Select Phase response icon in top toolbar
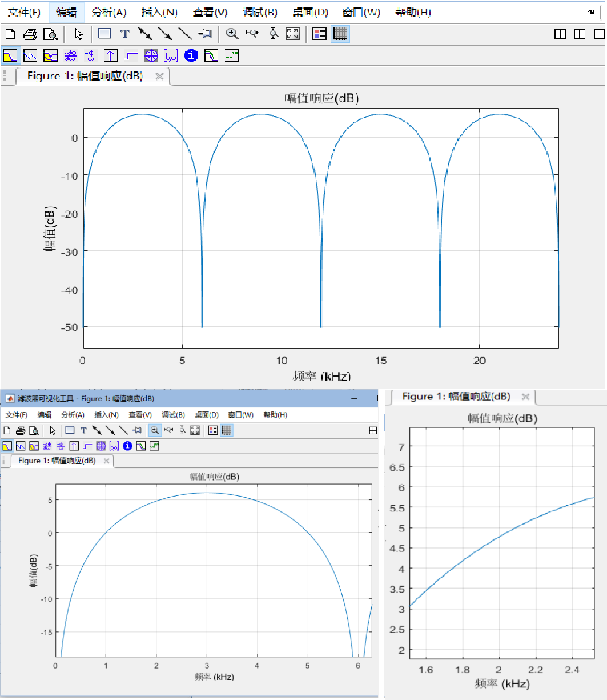This screenshot has height=700, width=607. [x=30, y=55]
